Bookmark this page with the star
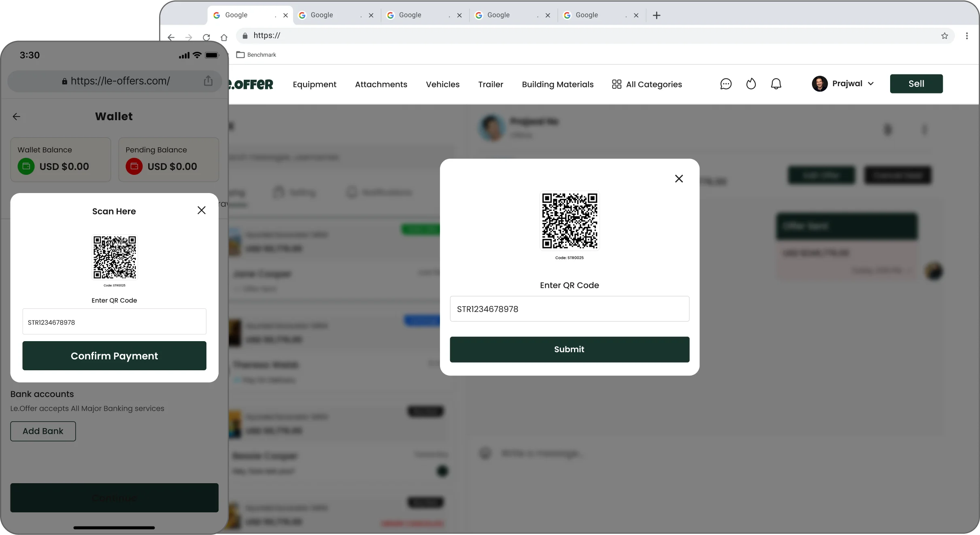980x535 pixels. [x=944, y=36]
